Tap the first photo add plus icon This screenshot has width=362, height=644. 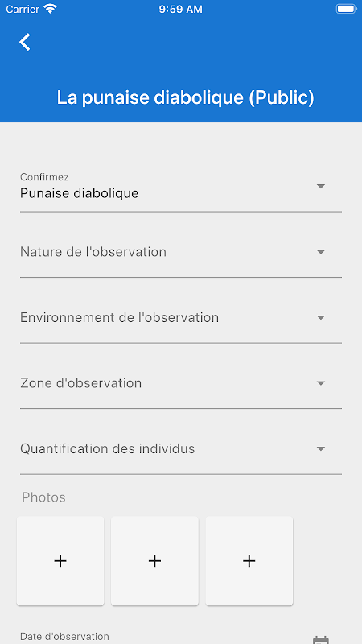(60, 560)
